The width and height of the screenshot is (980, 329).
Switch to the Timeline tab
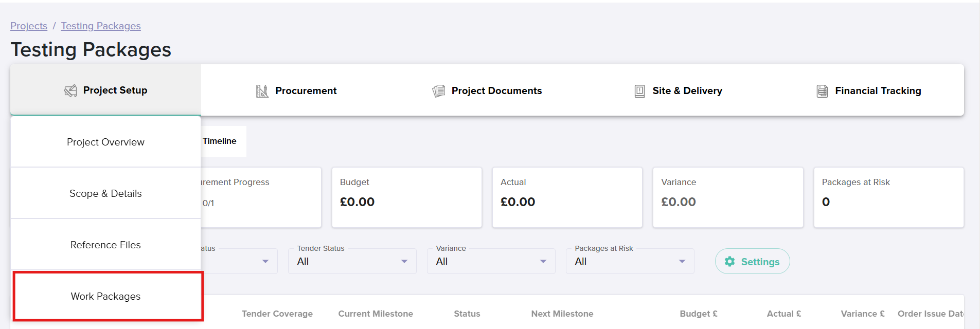pos(220,141)
